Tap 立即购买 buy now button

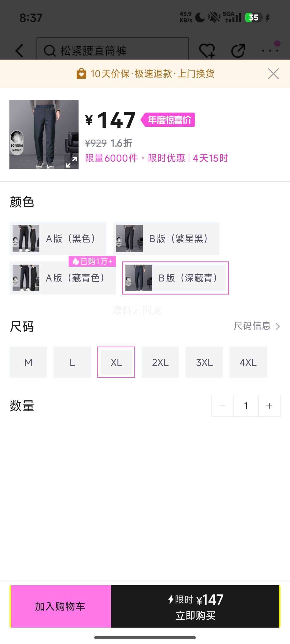(x=195, y=606)
